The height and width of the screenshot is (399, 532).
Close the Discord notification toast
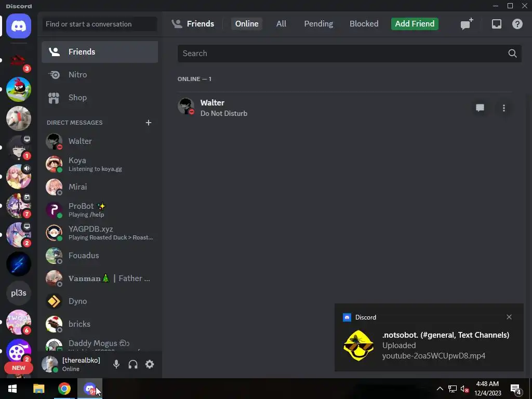click(x=509, y=317)
